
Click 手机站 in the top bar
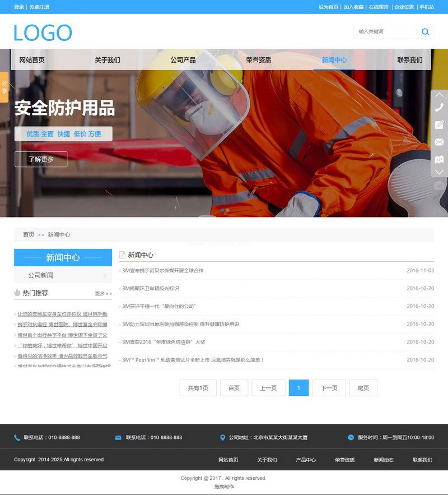427,7
